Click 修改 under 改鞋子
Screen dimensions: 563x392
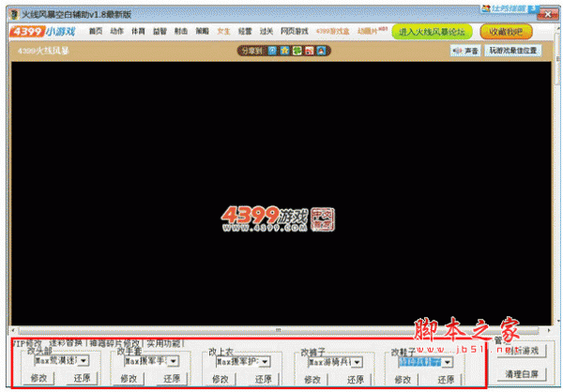tap(403, 380)
